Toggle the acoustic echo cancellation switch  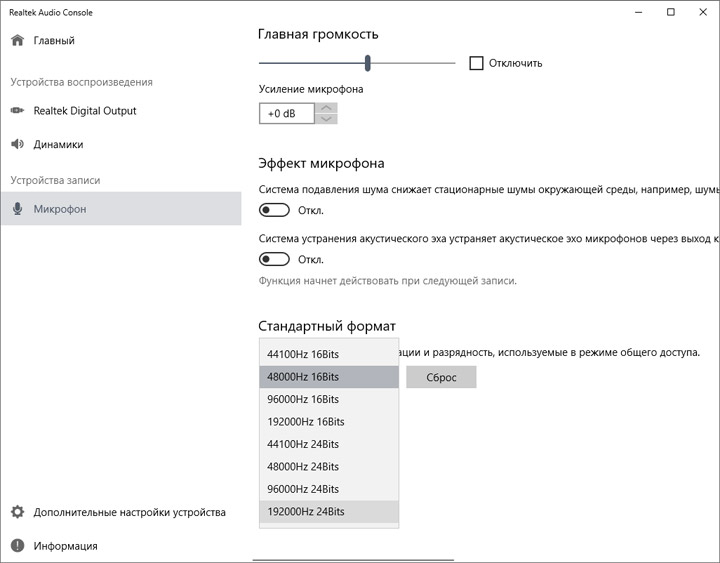[x=274, y=259]
